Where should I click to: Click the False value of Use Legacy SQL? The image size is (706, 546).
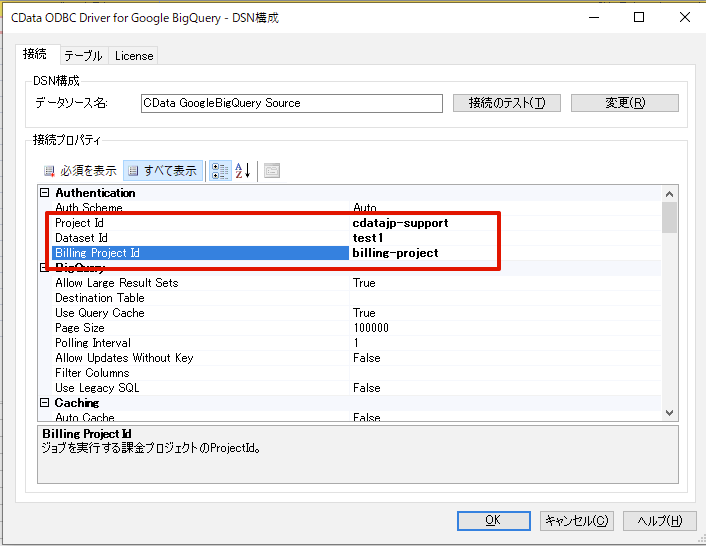point(505,388)
